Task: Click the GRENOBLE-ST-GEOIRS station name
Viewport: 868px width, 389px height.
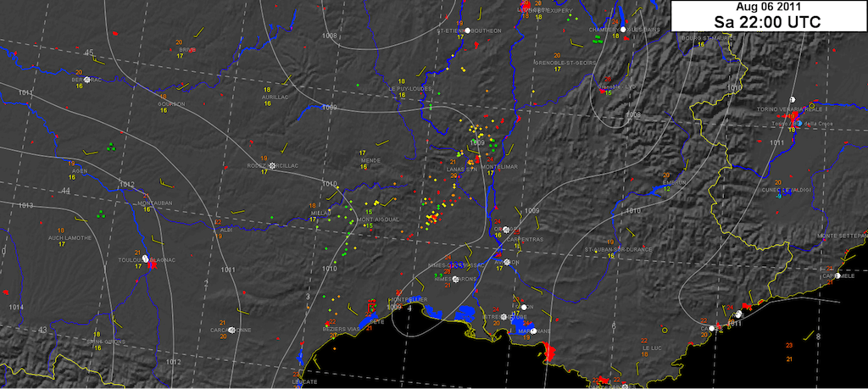Action: [565, 63]
